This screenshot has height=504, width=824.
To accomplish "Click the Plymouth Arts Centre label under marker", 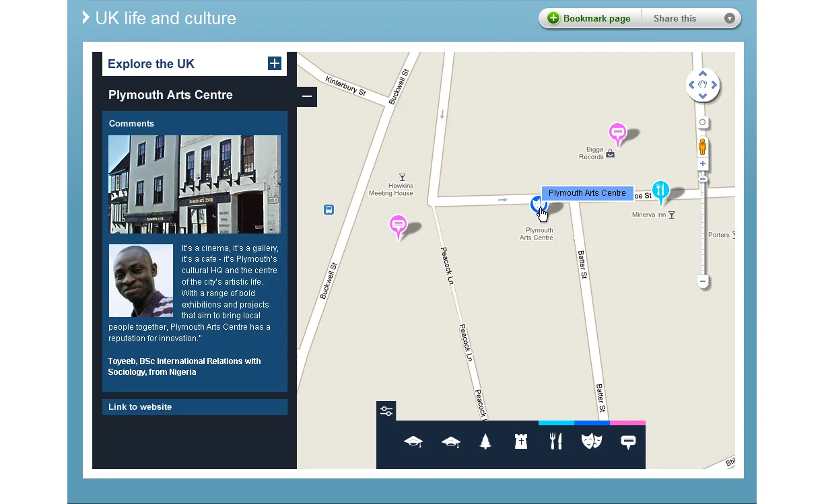I will (537, 233).
